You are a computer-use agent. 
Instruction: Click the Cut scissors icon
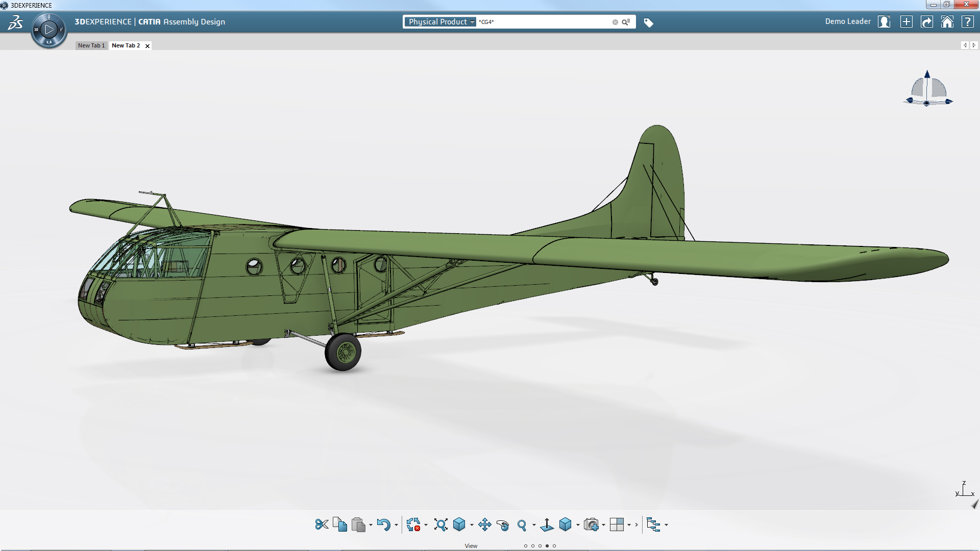pos(322,524)
